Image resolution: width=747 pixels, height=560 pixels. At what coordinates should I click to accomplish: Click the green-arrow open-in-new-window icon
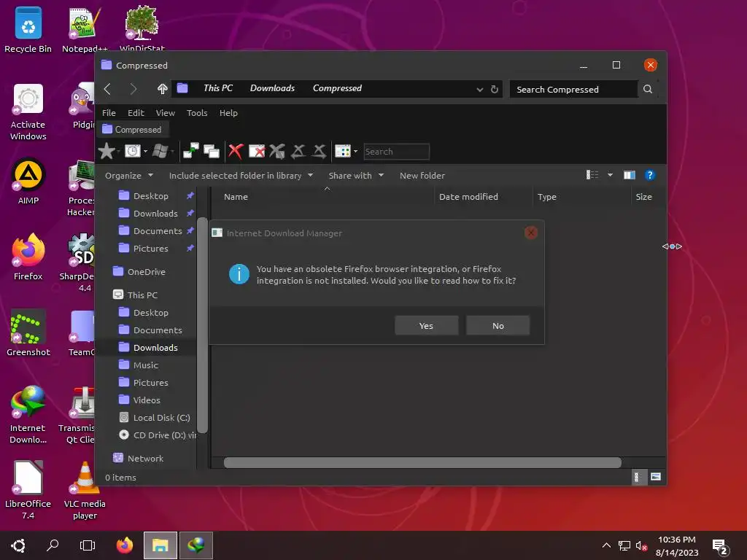coord(191,151)
